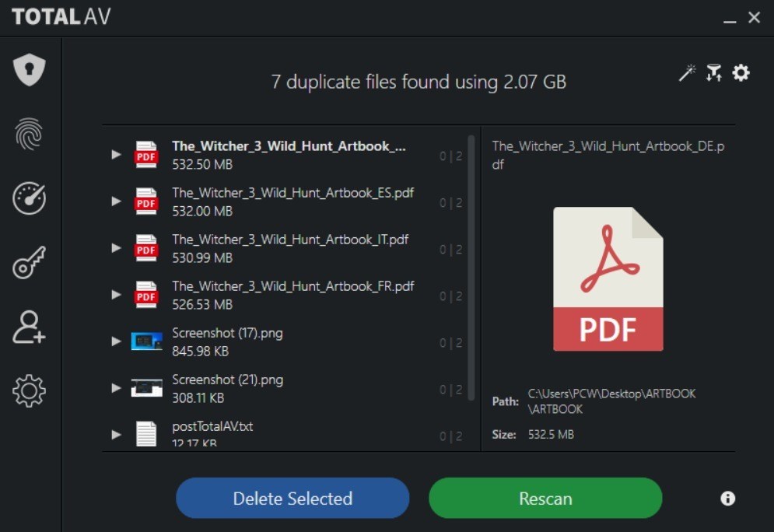Open the key password vault section
The image size is (774, 532).
pos(29,263)
